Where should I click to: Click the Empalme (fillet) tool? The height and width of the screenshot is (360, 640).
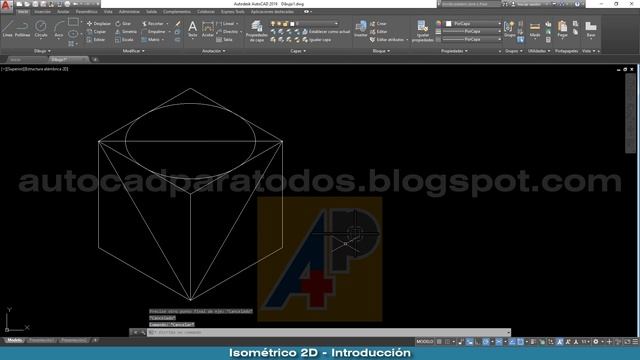[x=153, y=32]
